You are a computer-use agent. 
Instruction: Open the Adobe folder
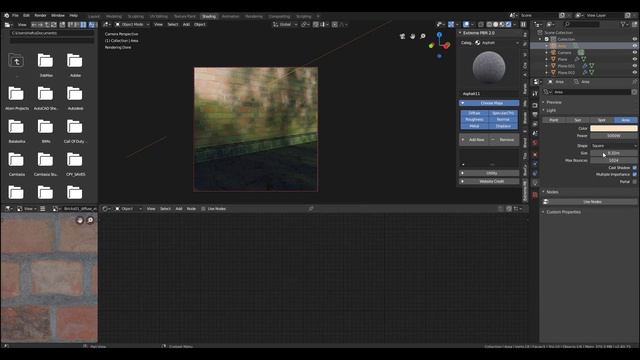click(75, 64)
